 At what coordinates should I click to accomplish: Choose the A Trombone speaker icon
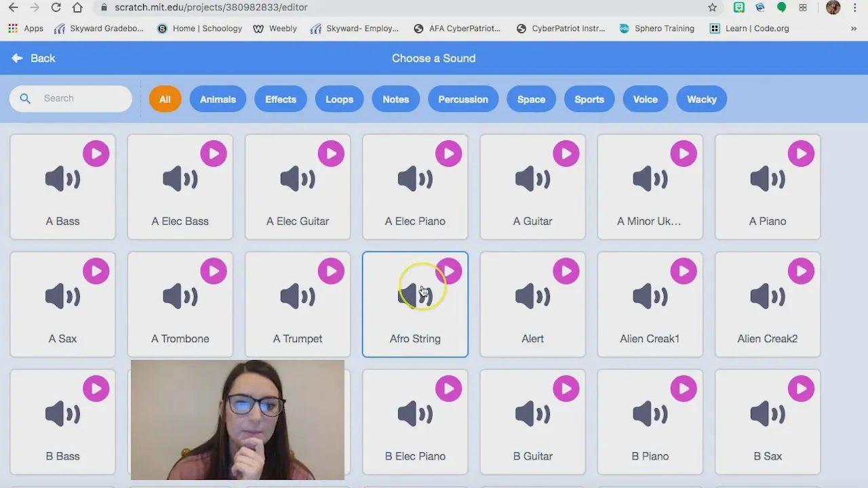point(180,296)
